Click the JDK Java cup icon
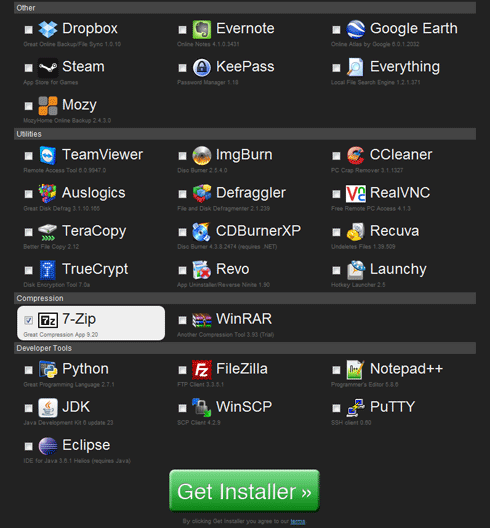Screen dimensions: 490x528 coord(47,408)
